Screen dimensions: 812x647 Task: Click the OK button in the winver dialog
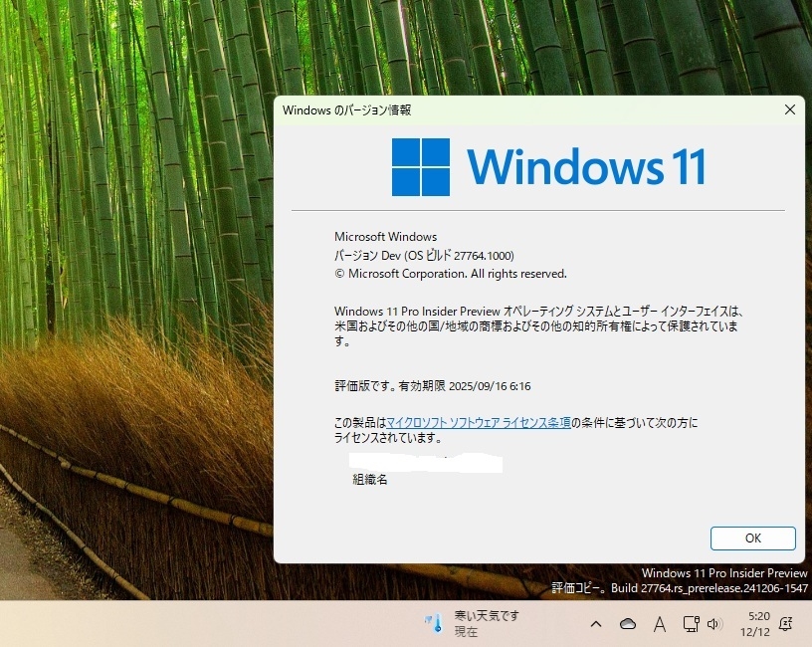coord(752,539)
